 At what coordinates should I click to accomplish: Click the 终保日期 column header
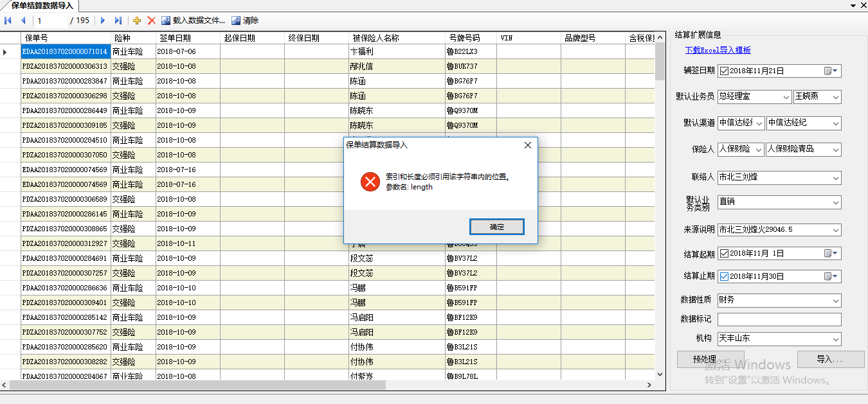(x=316, y=38)
